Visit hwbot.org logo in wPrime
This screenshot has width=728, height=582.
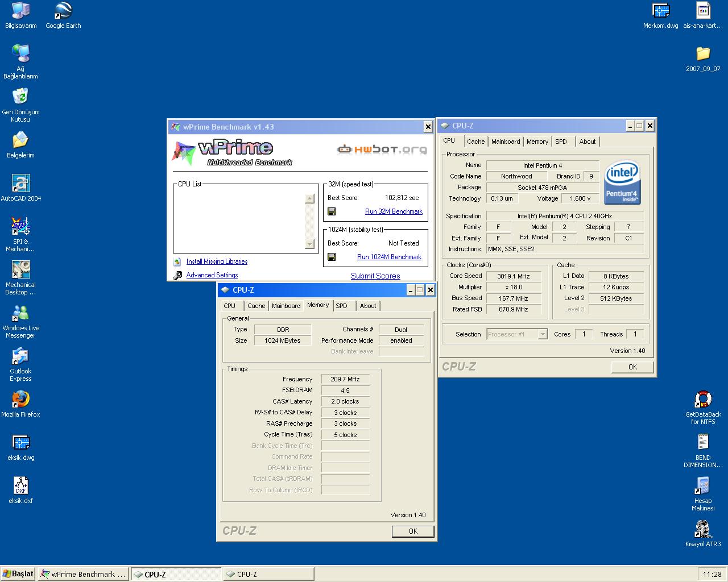click(382, 149)
